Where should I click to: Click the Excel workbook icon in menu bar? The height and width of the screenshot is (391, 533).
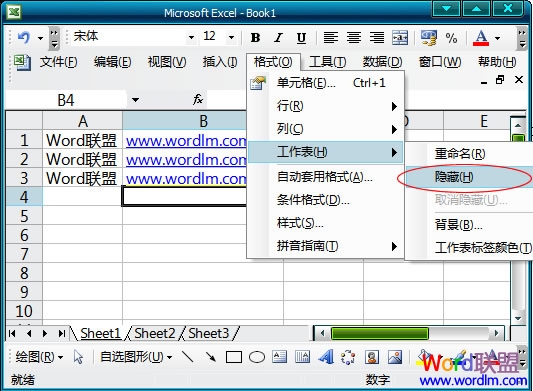click(x=22, y=63)
